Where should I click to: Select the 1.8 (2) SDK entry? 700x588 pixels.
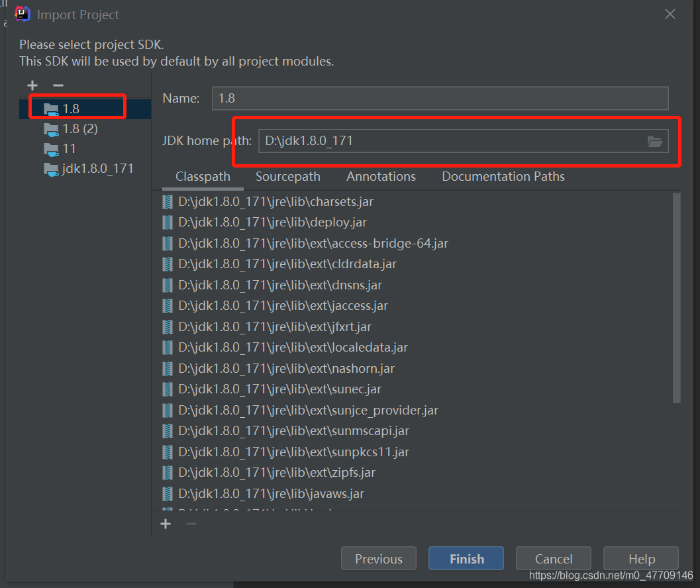[79, 128]
